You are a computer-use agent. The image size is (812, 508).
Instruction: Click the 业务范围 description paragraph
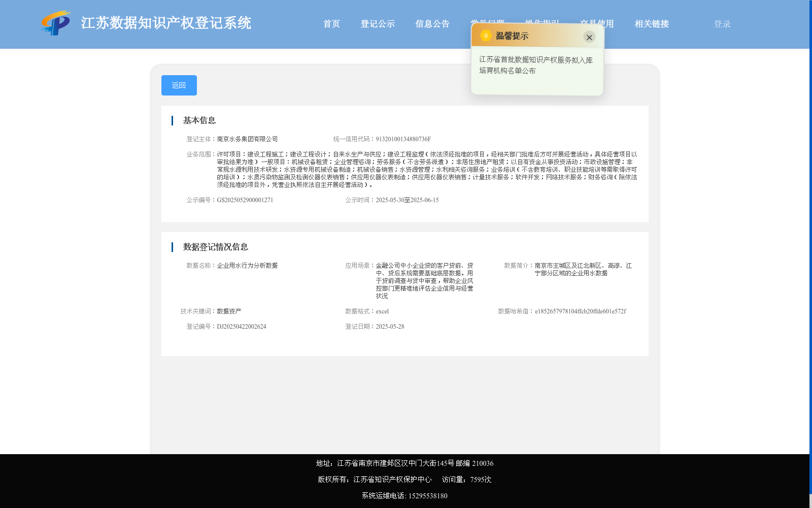coord(427,169)
